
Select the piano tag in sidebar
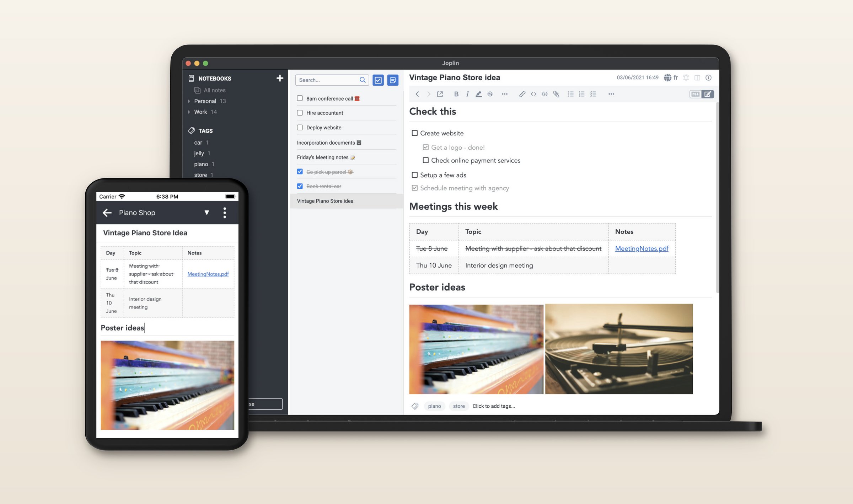click(x=201, y=164)
